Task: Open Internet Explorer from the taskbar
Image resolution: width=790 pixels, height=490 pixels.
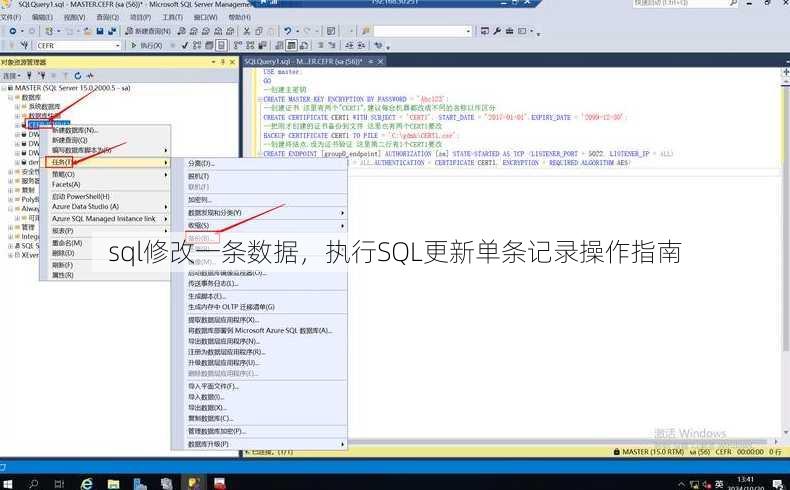Action: click(87, 484)
